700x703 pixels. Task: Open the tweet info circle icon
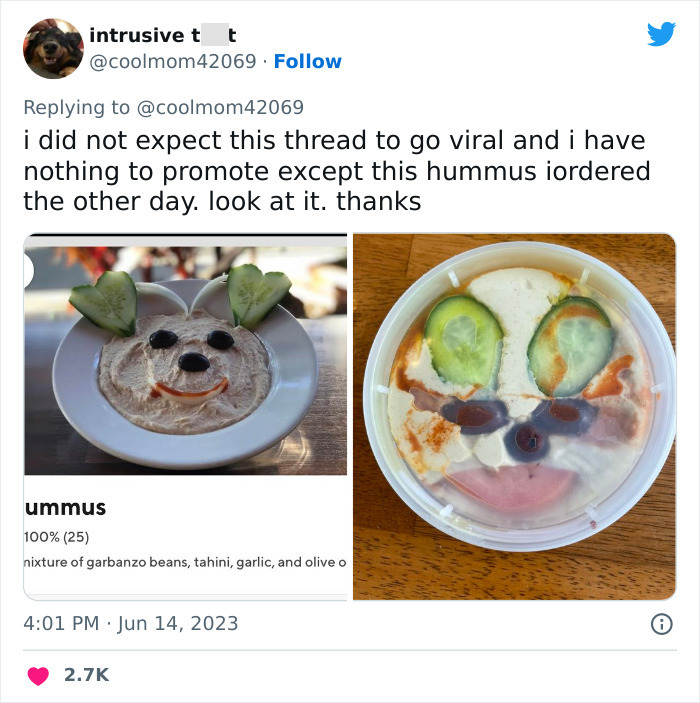[x=660, y=623]
